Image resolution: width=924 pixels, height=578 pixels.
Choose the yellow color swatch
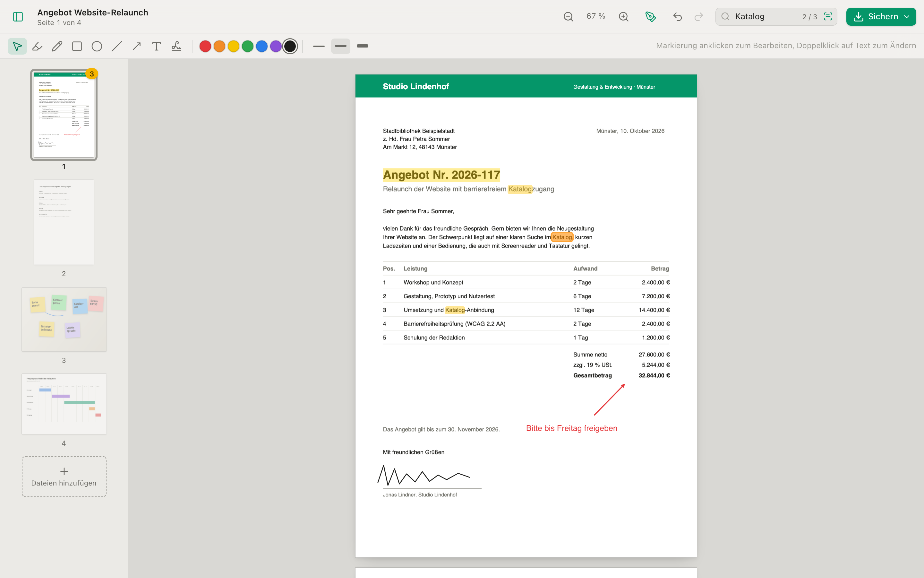point(234,46)
